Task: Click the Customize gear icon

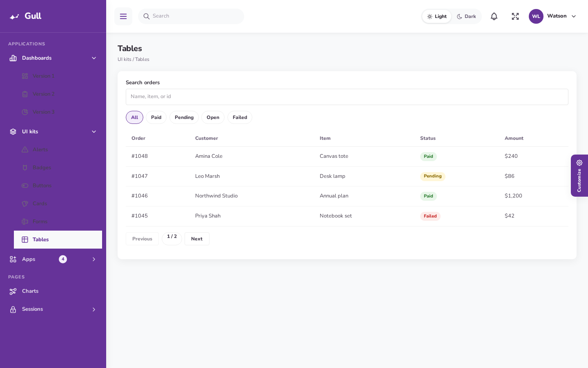Action: [x=579, y=163]
